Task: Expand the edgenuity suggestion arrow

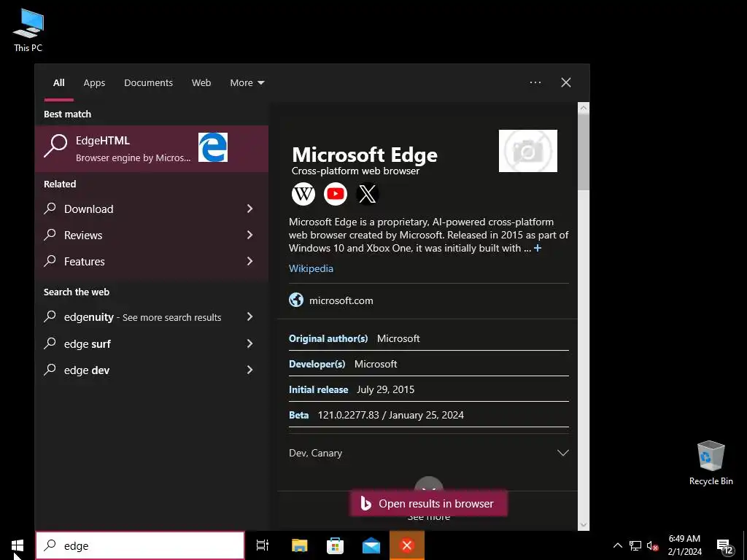Action: point(249,316)
